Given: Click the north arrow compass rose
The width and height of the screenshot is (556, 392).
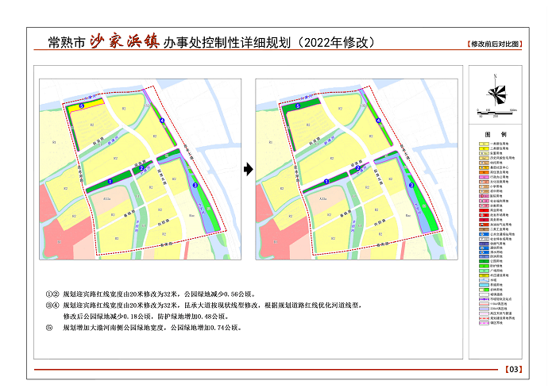Looking at the screenshot, I should [x=496, y=94].
